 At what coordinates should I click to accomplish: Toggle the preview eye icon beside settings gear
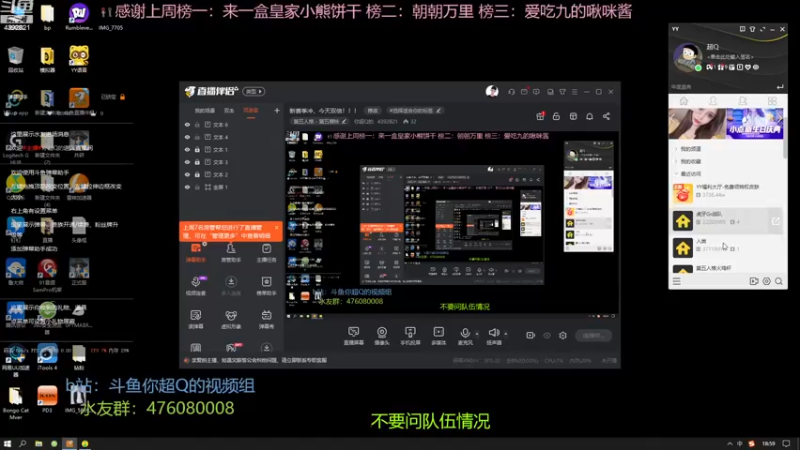(547, 335)
